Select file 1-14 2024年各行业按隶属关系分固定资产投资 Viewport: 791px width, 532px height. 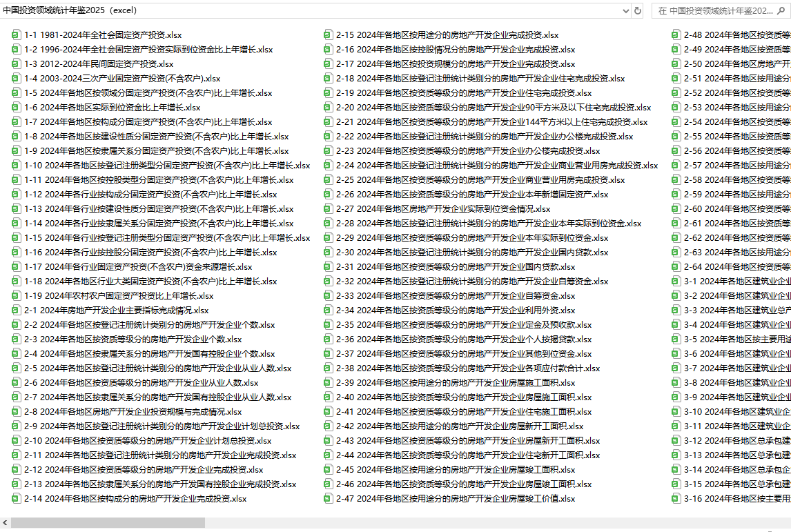tap(159, 223)
